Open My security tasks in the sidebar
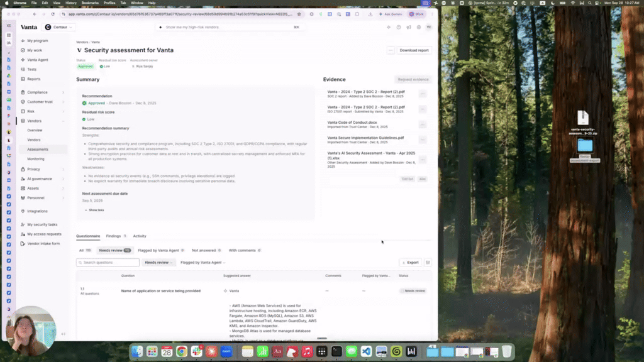This screenshot has width=644, height=362. coord(42,224)
